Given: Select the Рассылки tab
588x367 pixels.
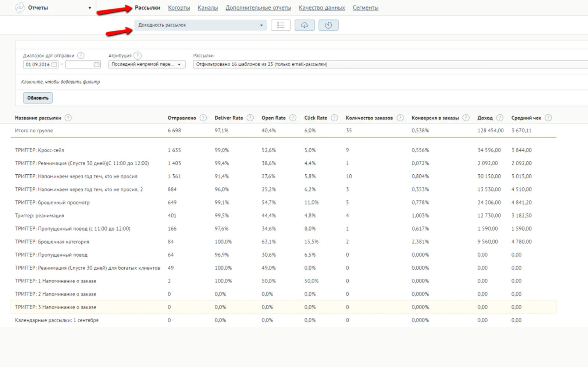Looking at the screenshot, I should tap(147, 8).
